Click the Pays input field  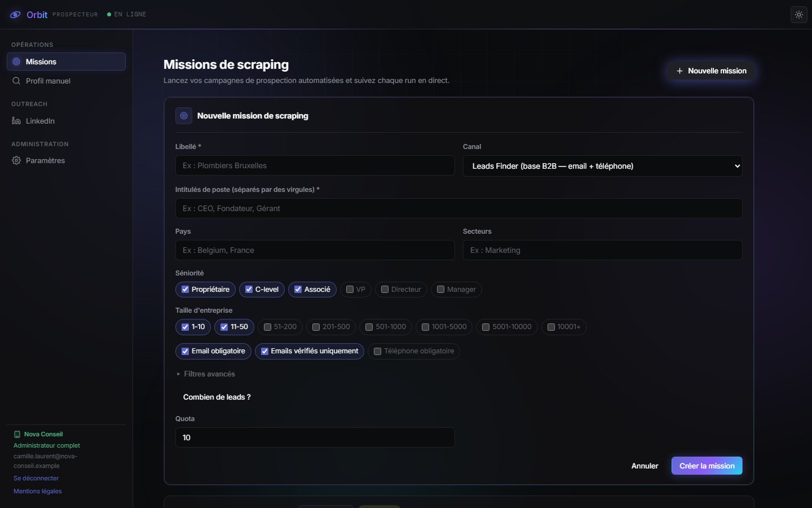point(315,250)
